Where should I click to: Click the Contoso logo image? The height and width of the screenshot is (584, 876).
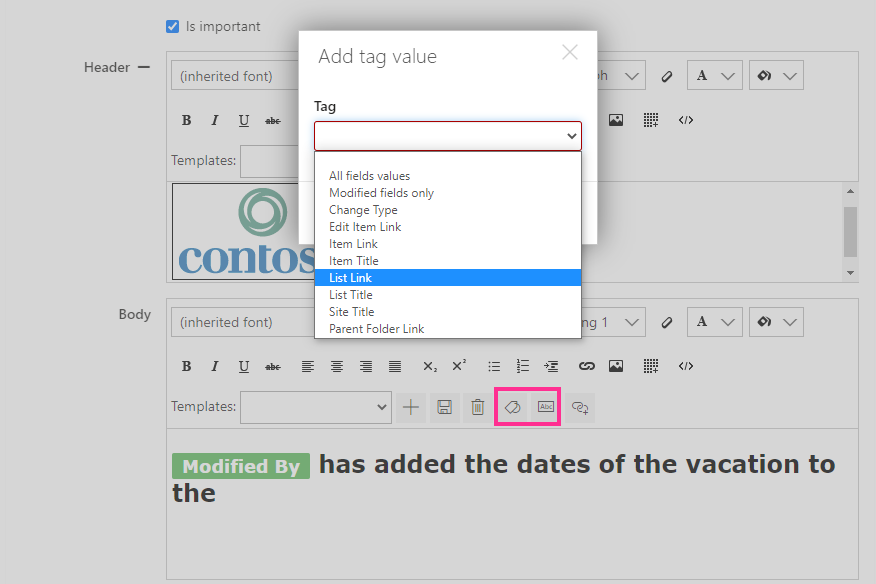[244, 231]
